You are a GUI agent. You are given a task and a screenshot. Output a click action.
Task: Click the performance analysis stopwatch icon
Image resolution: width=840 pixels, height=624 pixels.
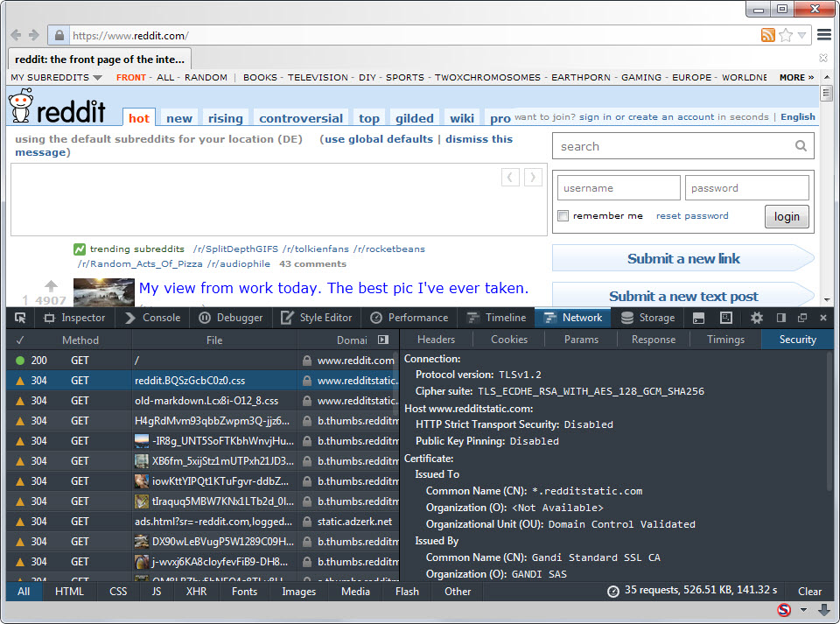click(x=613, y=592)
